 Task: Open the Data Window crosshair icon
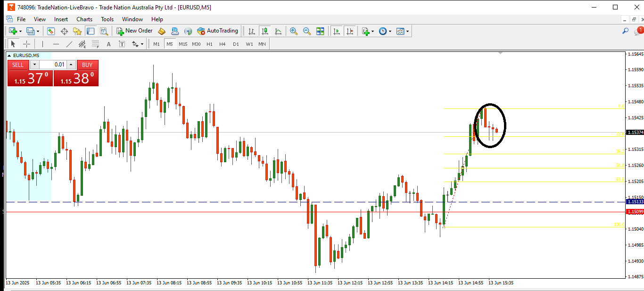tap(64, 31)
